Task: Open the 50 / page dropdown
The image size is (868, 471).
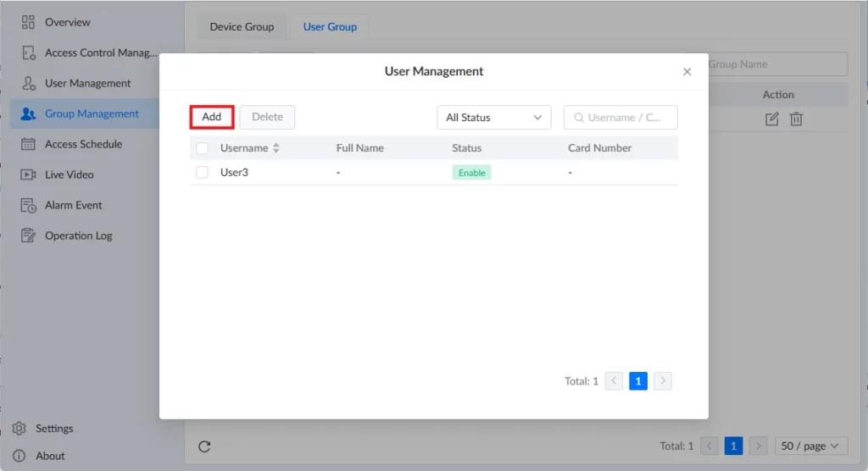Action: [810, 446]
